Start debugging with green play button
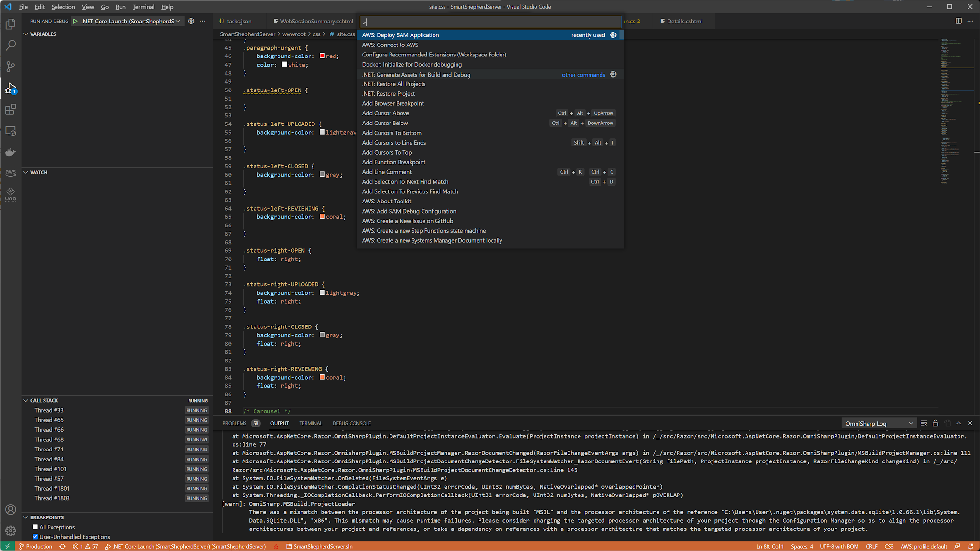The height and width of the screenshot is (551, 980). [x=75, y=21]
